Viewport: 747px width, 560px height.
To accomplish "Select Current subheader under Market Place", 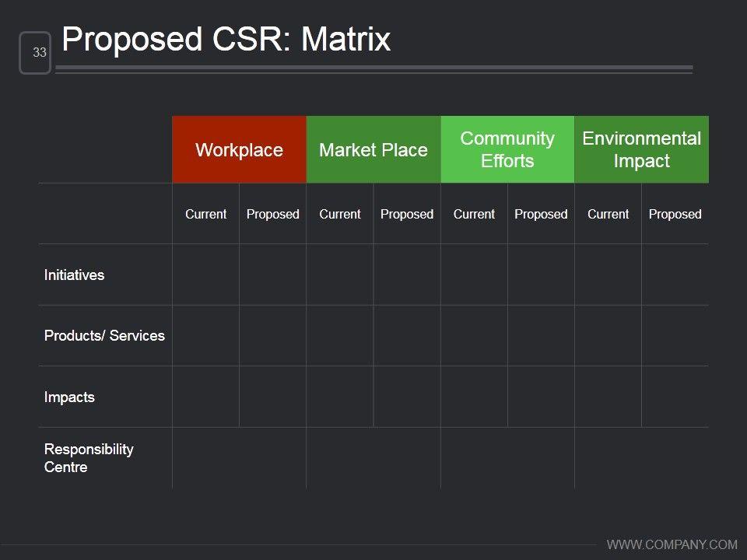I will (x=340, y=214).
